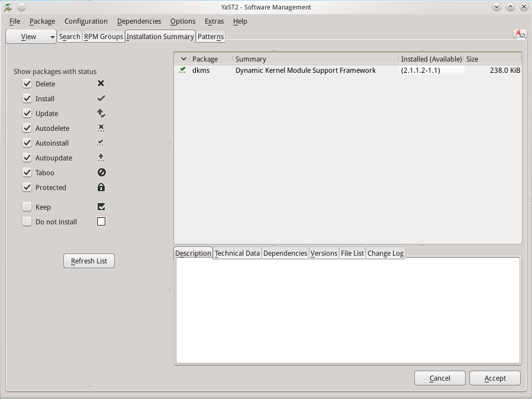This screenshot has width=532, height=399.
Task: Click the Taboo forbidden icon
Action: coord(101,172)
